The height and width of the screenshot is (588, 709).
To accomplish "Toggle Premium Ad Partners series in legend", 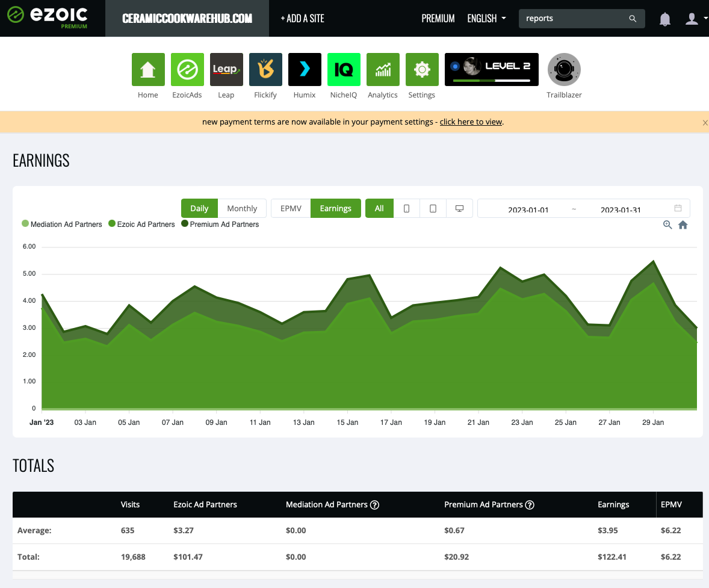I will [x=220, y=224].
